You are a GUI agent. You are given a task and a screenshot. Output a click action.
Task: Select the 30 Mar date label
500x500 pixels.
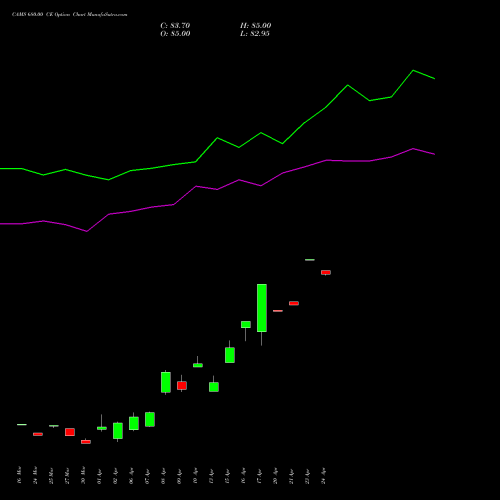pos(83,475)
